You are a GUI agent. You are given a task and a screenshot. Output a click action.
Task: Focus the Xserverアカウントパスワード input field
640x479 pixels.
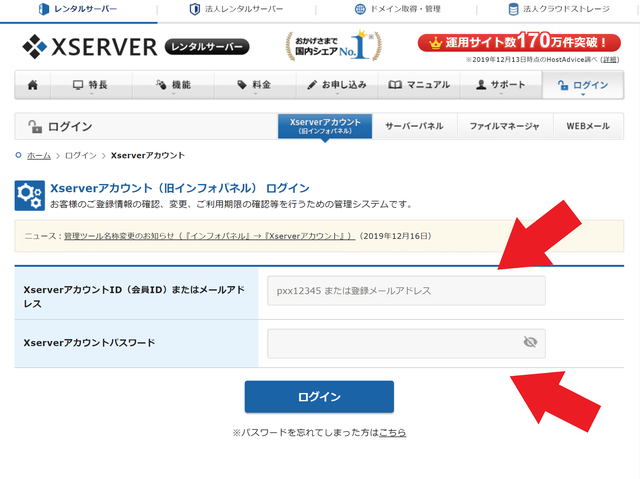coord(406,343)
